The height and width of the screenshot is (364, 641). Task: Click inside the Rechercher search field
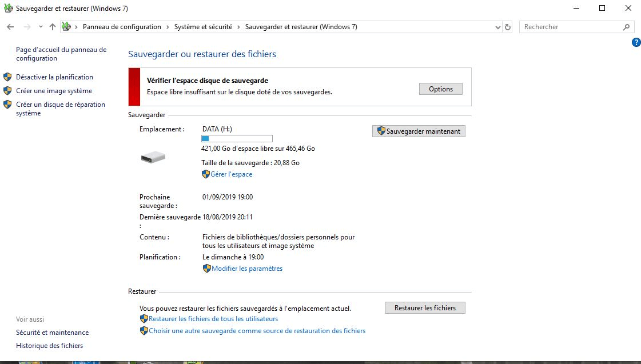(566, 26)
